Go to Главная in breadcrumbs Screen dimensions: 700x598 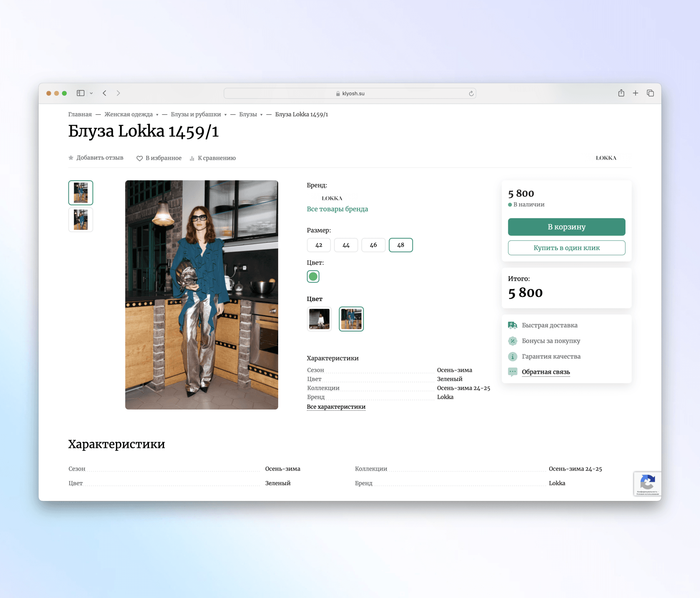[x=80, y=114]
